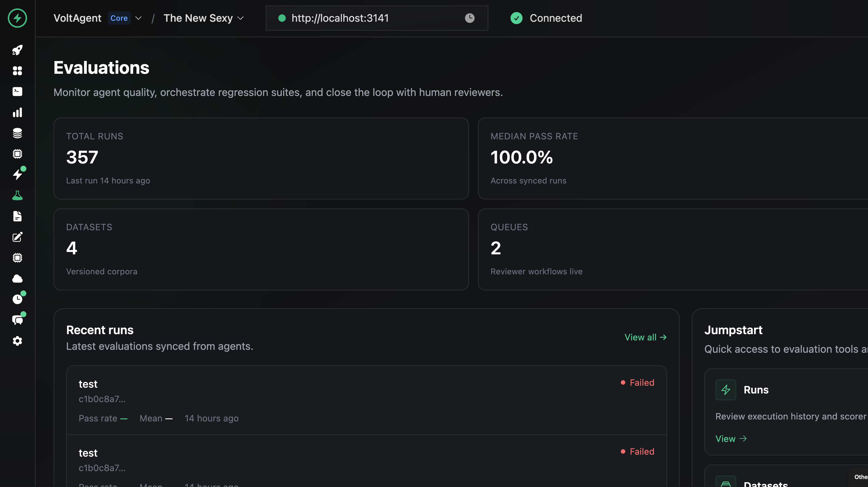
Task: Edit the localhost server URL field
Action: 340,18
